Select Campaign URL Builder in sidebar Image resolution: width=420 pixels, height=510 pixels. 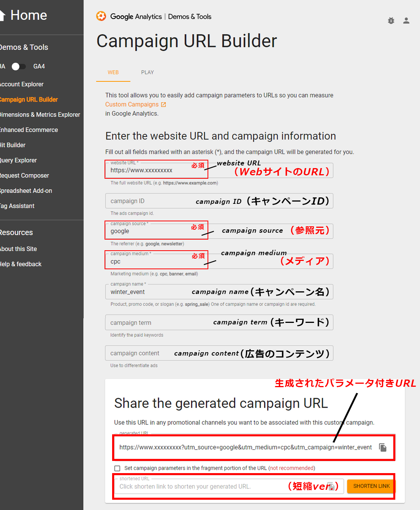tap(29, 99)
